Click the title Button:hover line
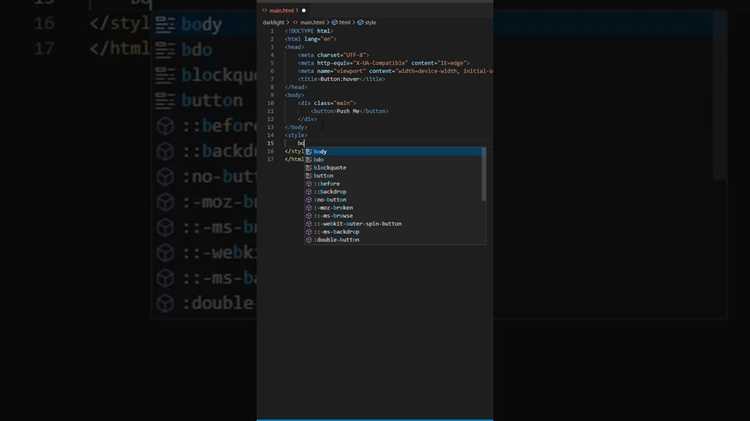Screen dimensions: 750x421 click(341, 79)
